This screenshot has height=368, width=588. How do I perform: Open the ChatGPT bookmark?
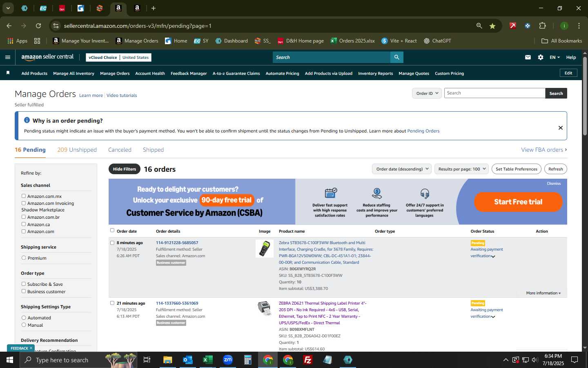[437, 41]
